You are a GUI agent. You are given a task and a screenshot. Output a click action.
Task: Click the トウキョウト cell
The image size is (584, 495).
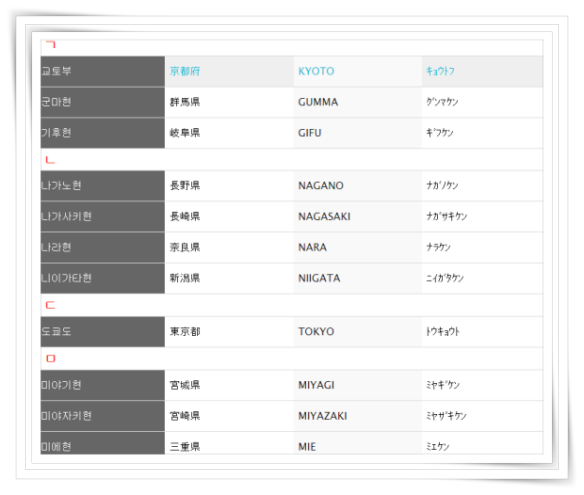point(482,331)
